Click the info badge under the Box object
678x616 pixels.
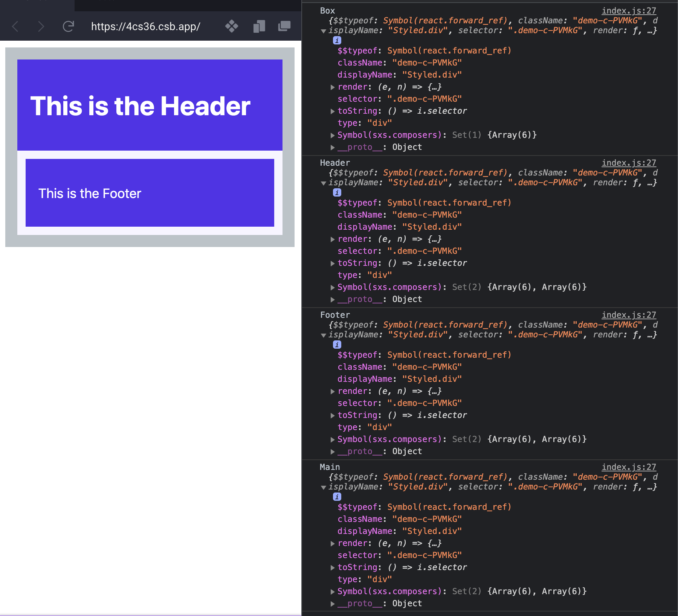click(336, 40)
